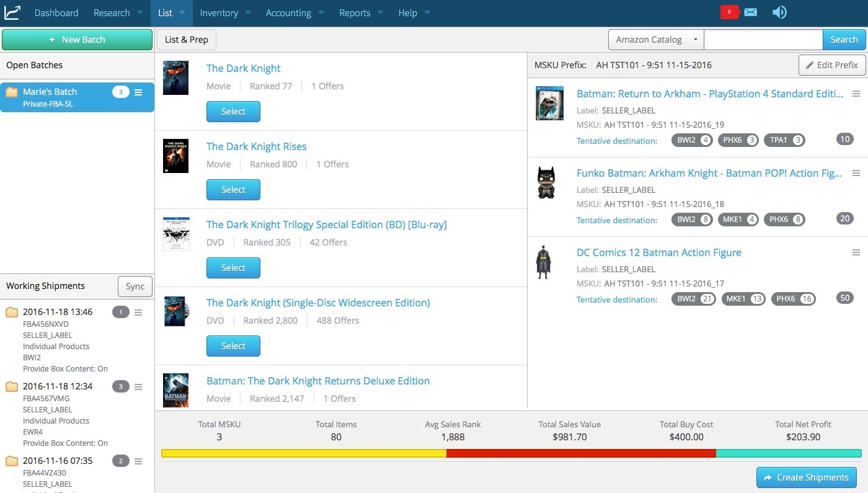Open The Dark Knight title link
868x493 pixels.
[x=244, y=68]
